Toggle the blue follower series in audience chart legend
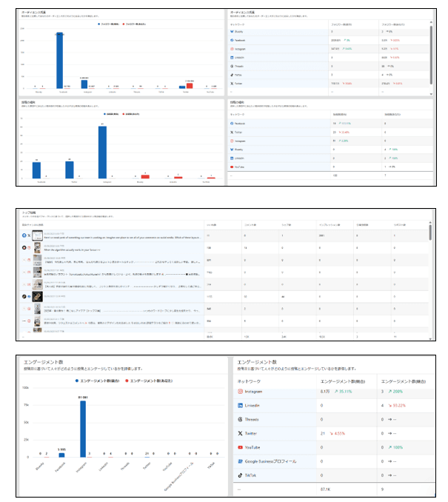The width and height of the screenshot is (448, 502). click(x=111, y=22)
